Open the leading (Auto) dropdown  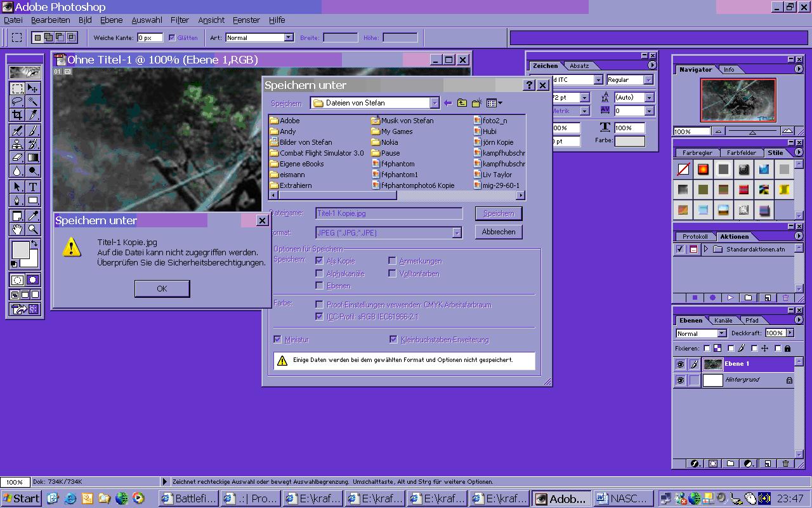(x=649, y=98)
